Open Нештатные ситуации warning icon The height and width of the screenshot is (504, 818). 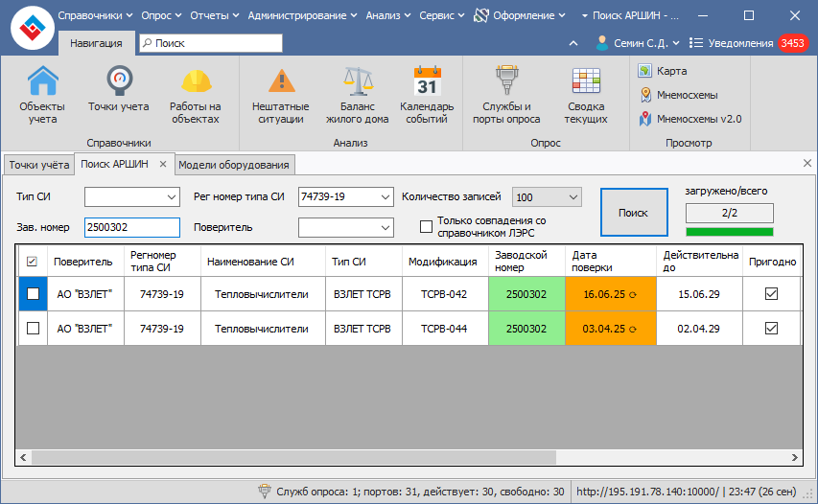(x=280, y=95)
